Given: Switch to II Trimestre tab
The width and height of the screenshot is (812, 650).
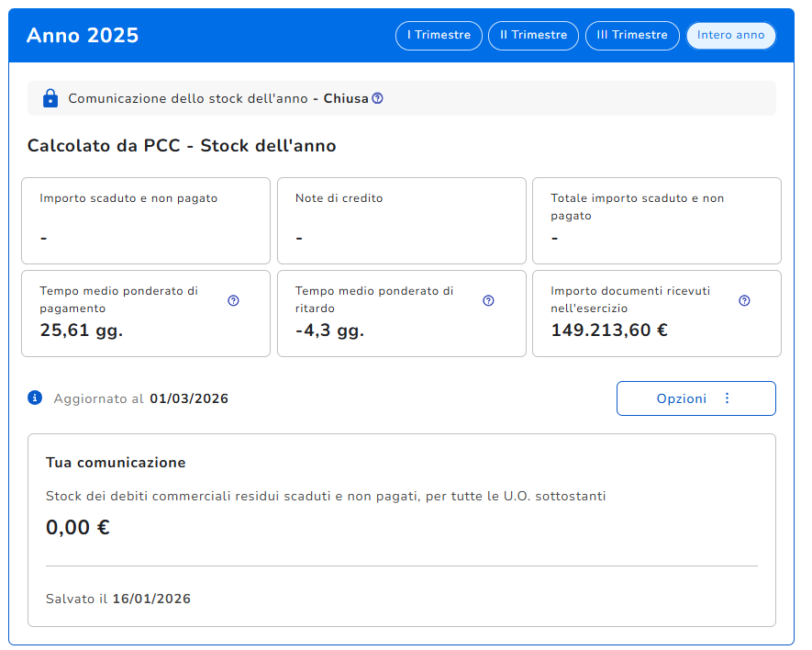Looking at the screenshot, I should (x=533, y=36).
